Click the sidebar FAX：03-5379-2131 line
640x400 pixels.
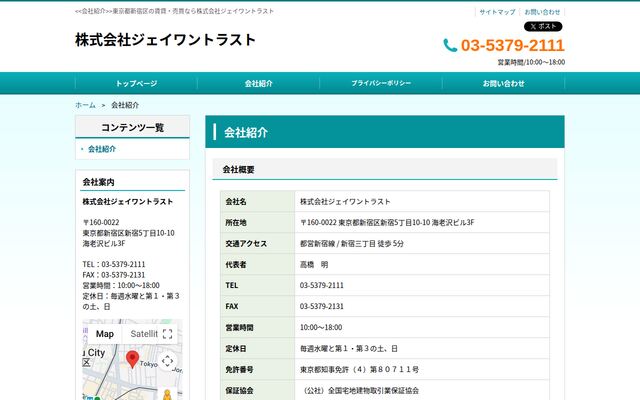(114, 275)
